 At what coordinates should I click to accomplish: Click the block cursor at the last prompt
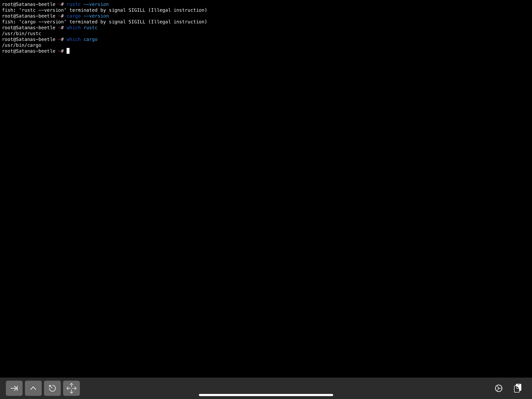[x=68, y=51]
